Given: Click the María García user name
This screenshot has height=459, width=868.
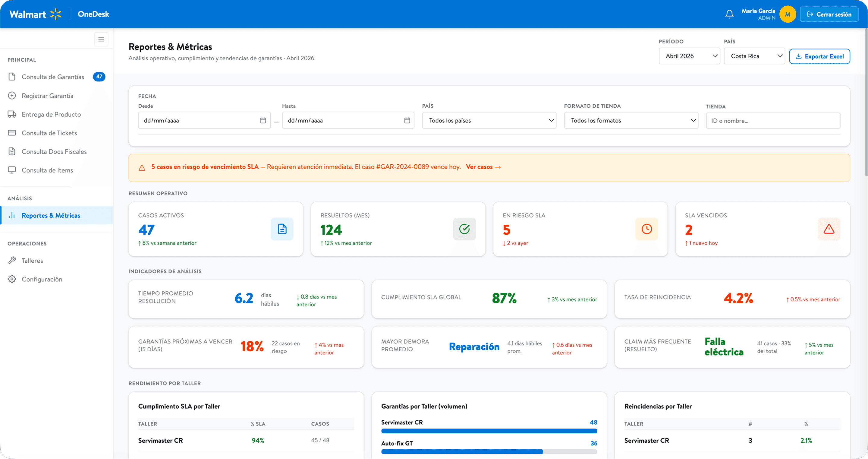Looking at the screenshot, I should 758,11.
